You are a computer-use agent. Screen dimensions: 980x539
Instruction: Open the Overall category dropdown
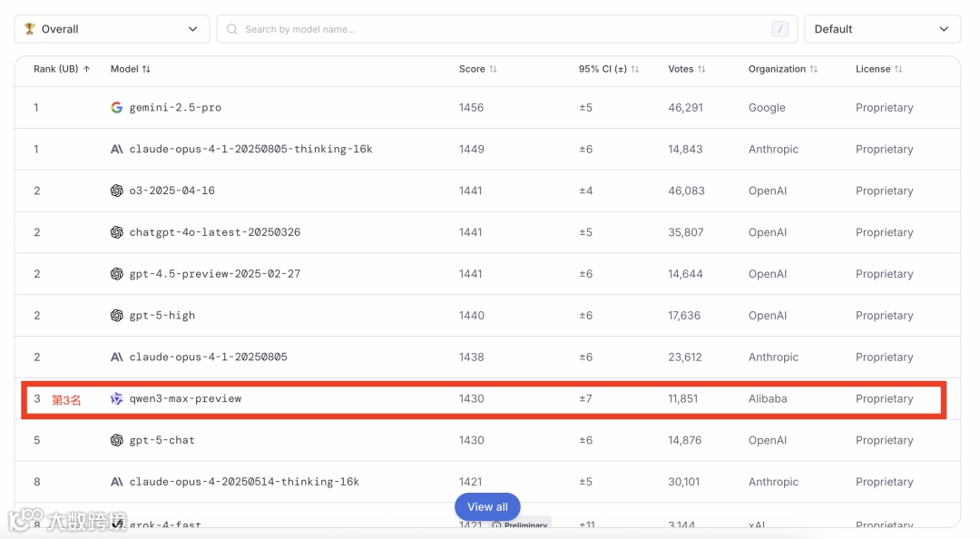[112, 29]
